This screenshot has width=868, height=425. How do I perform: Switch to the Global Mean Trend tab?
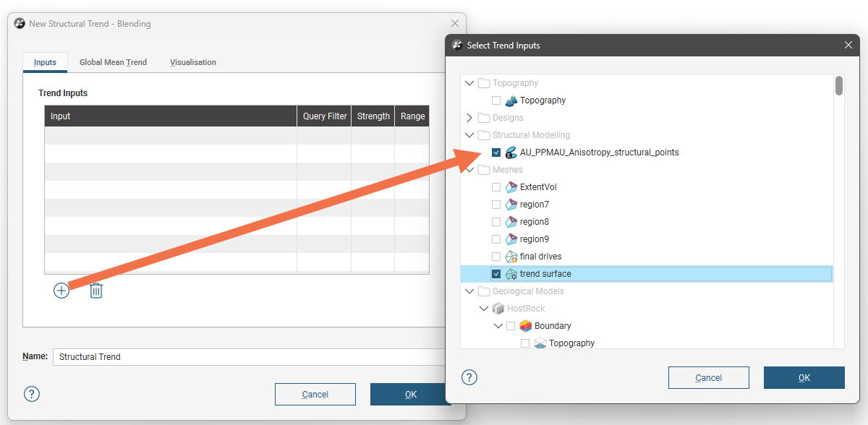coord(113,62)
